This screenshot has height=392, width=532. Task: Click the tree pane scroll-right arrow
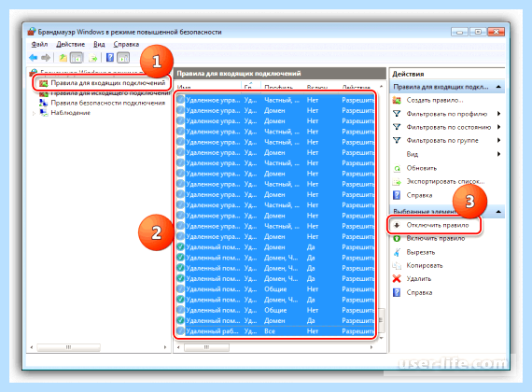point(165,347)
